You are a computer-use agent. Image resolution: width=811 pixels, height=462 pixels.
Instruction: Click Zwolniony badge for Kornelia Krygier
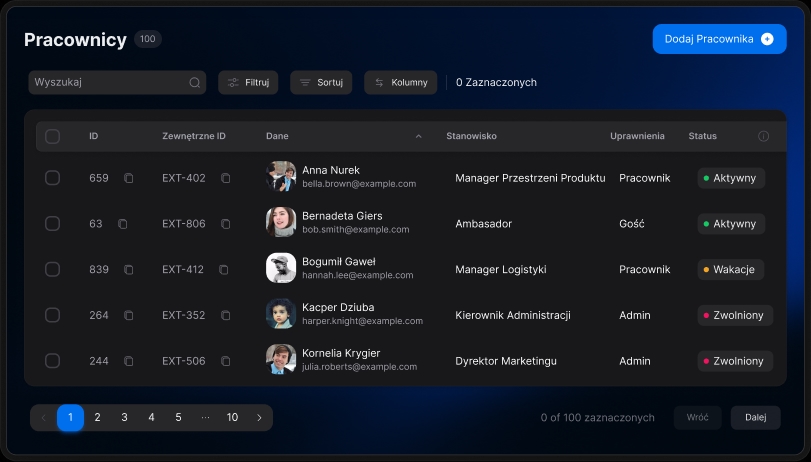click(x=735, y=361)
